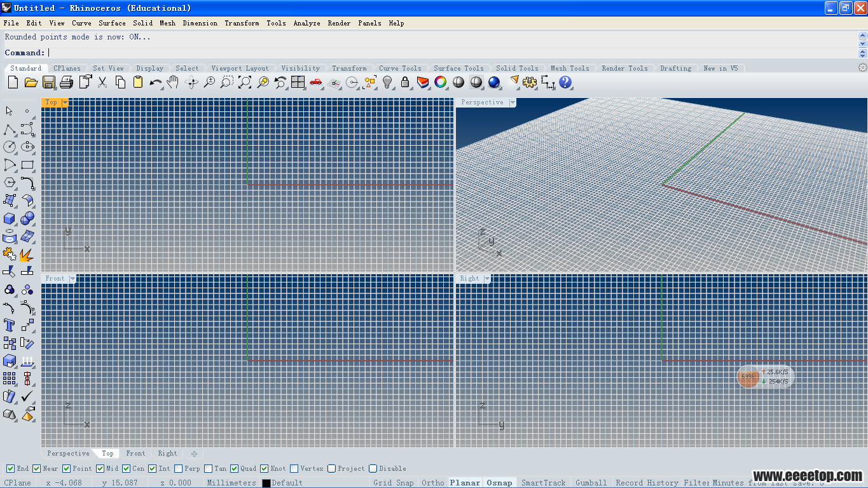The width and height of the screenshot is (868, 488).
Task: Open the Transform menu
Action: pos(242,23)
